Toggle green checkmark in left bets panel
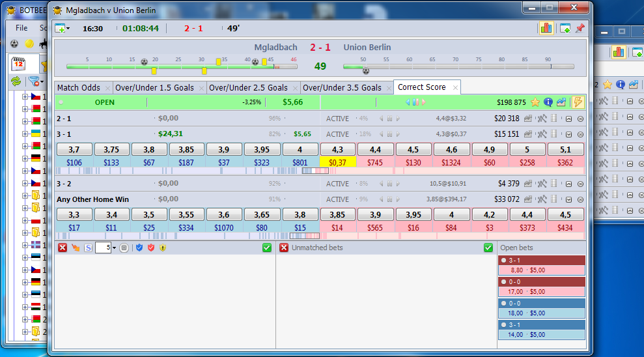The width and height of the screenshot is (644, 357). tap(267, 248)
